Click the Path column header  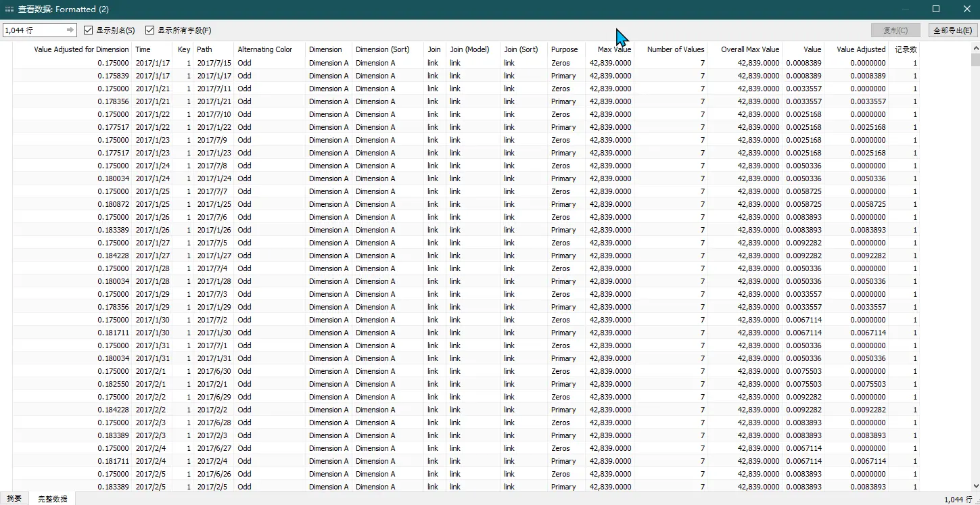[x=204, y=49]
